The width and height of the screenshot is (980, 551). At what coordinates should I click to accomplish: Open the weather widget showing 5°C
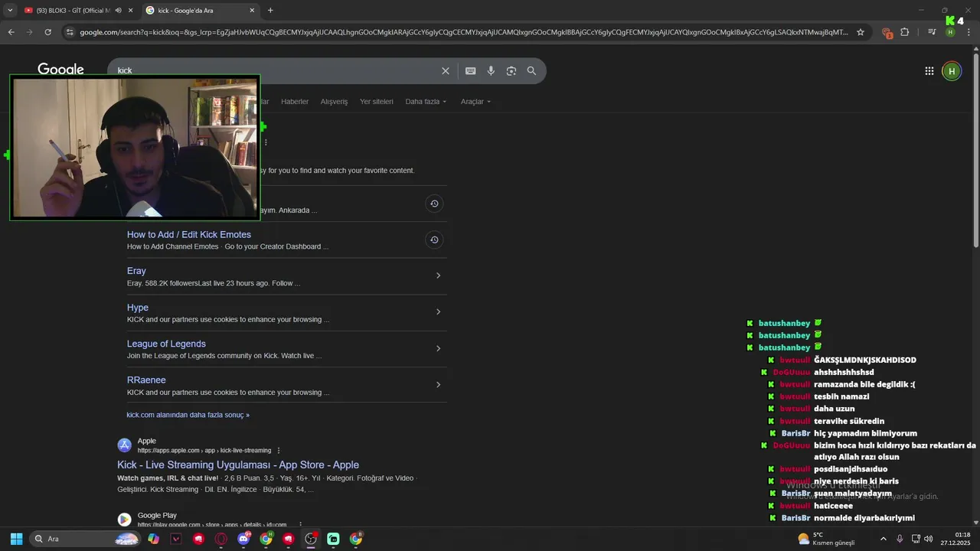pyautogui.click(x=827, y=539)
